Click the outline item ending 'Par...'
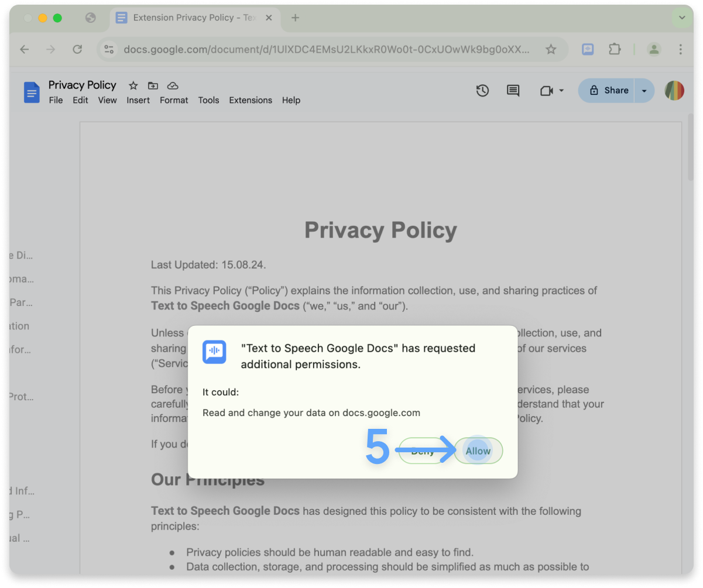Viewport: 703px width, 588px height. coord(21,302)
